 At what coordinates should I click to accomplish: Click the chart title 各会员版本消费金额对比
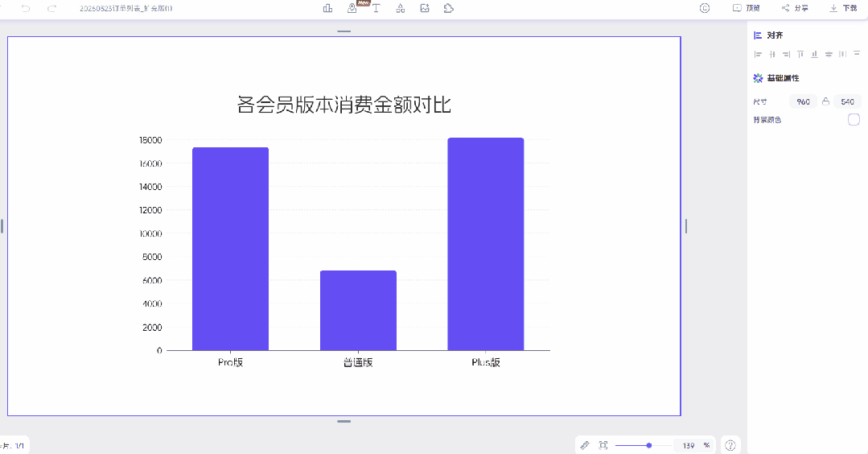coord(344,105)
